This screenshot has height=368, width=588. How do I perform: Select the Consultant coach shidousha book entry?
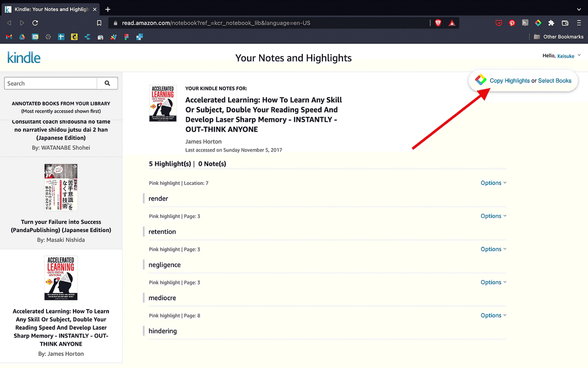coord(61,130)
